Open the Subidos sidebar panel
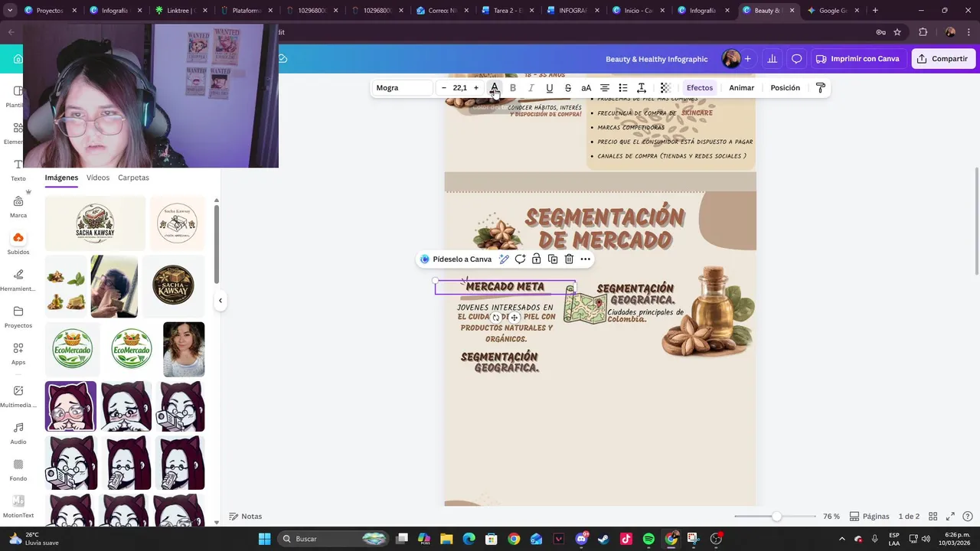 click(x=18, y=243)
